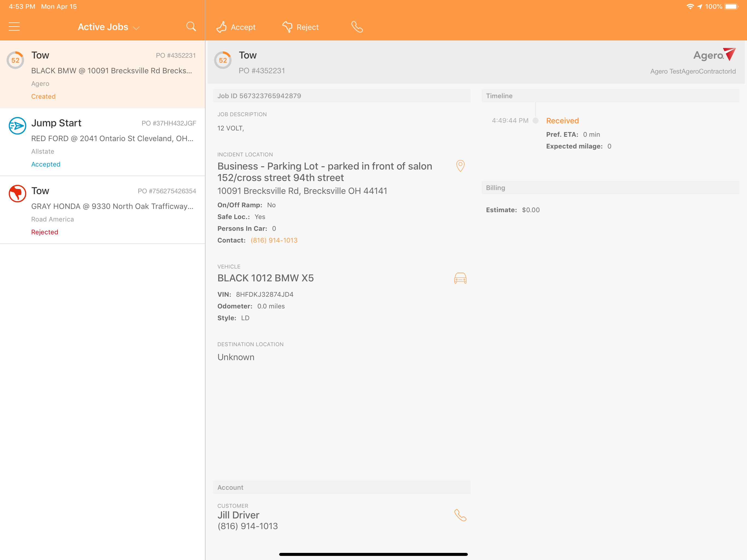Click the home indicator bar
This screenshot has height=560, width=747.
click(373, 554)
